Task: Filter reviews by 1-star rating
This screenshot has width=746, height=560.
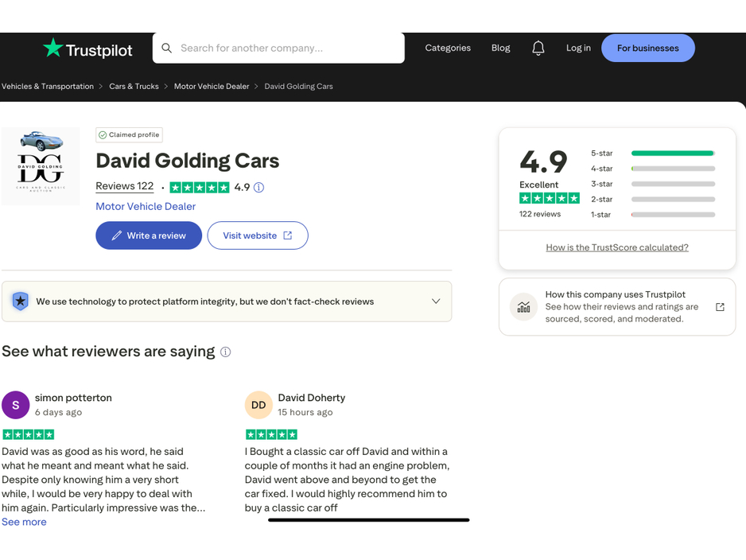Action: click(652, 215)
